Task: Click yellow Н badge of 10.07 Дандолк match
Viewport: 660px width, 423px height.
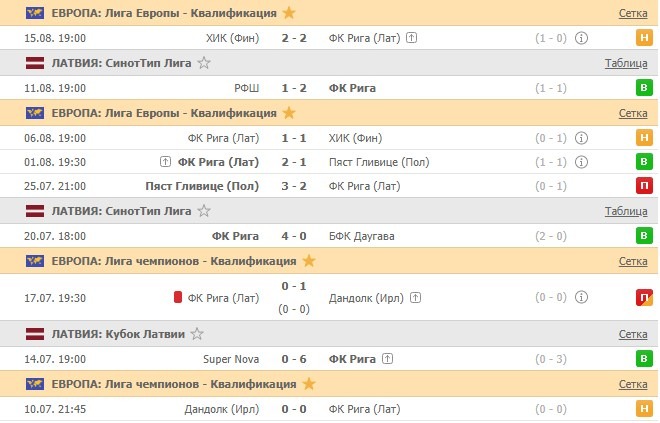Action: [x=645, y=408]
